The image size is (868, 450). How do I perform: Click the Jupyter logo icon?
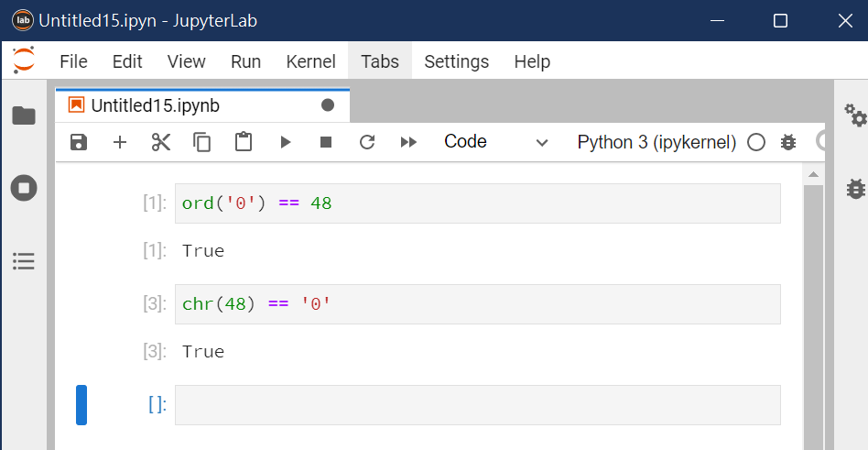24,60
